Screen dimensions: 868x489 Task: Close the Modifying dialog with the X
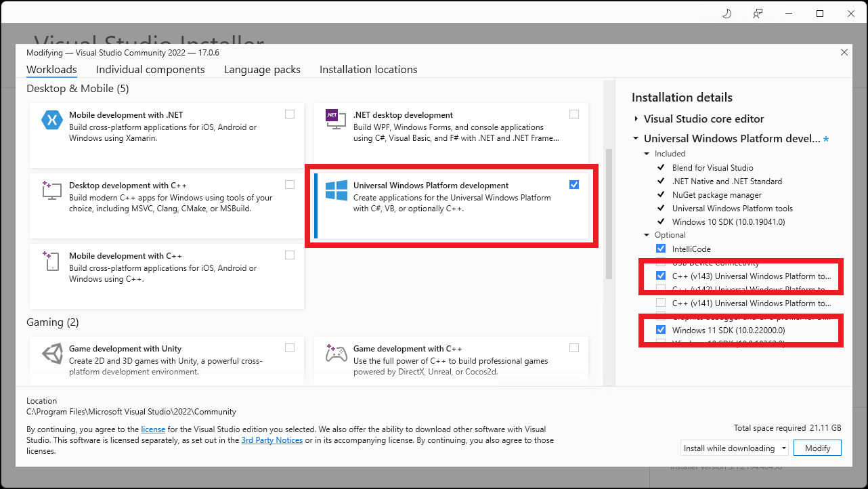[844, 52]
